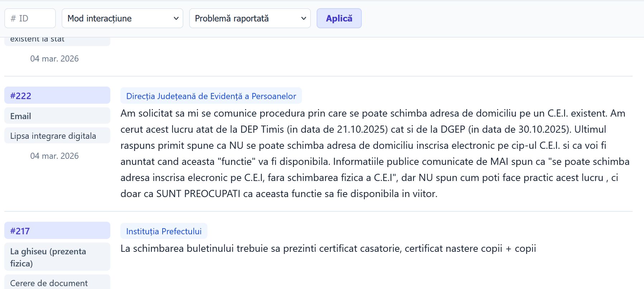Click the chevron arrow in Mod interacțiune
The height and width of the screenshot is (289, 644).
176,18
